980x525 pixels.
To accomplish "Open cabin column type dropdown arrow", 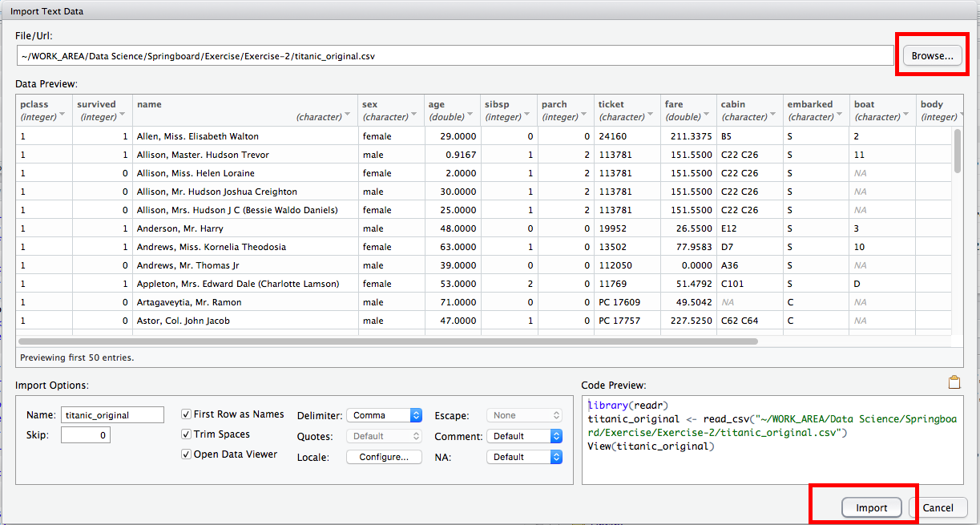I will point(774,115).
